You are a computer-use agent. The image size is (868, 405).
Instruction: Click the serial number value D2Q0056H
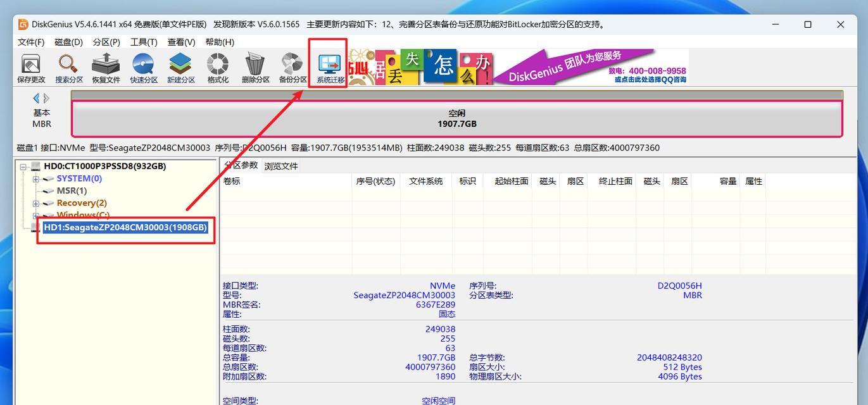point(679,285)
